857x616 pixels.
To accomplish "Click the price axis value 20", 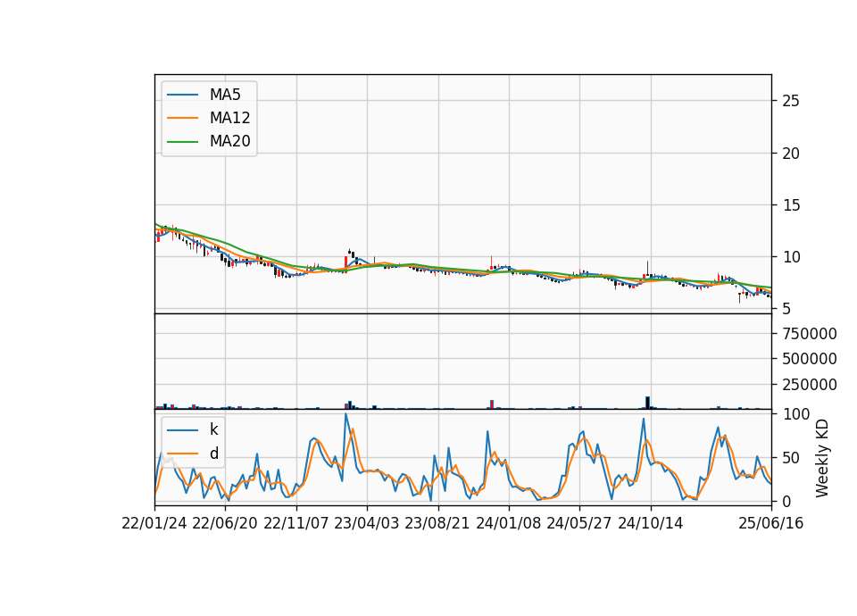I will [791, 154].
